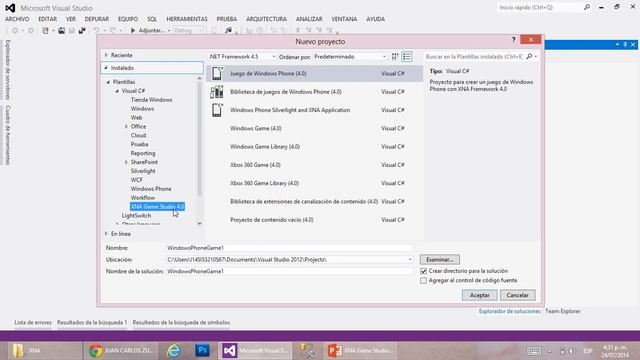Click the Buscar en Plantillas search field
Image resolution: width=640 pixels, height=360 pixels.
pos(474,57)
